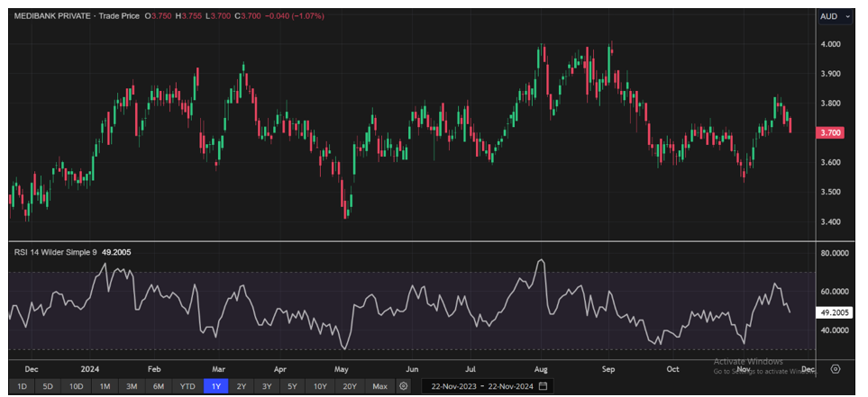Open the calendar date picker icon
Image resolution: width=868 pixels, height=397 pixels.
click(x=543, y=386)
